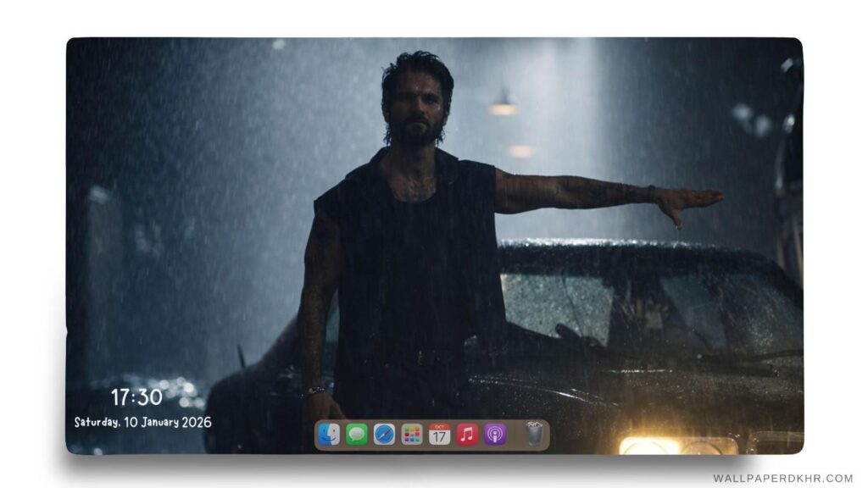Open the Calendar icon showing 17

click(x=440, y=435)
